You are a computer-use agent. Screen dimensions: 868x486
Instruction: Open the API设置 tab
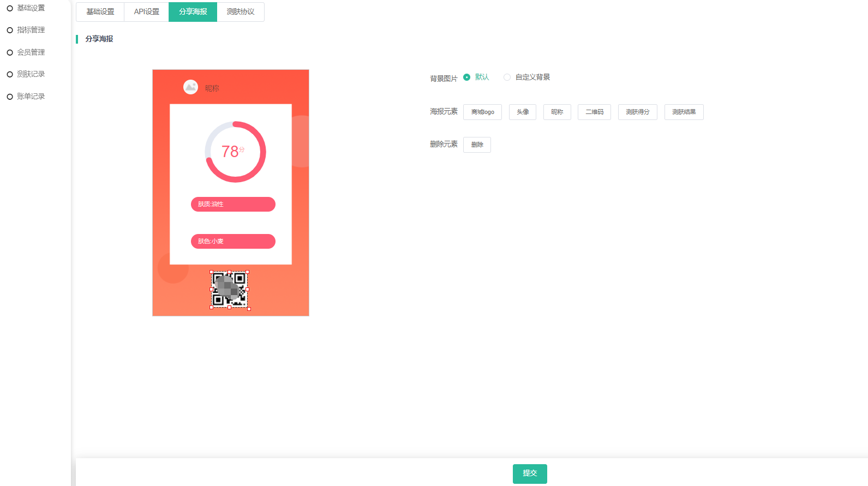tap(147, 12)
